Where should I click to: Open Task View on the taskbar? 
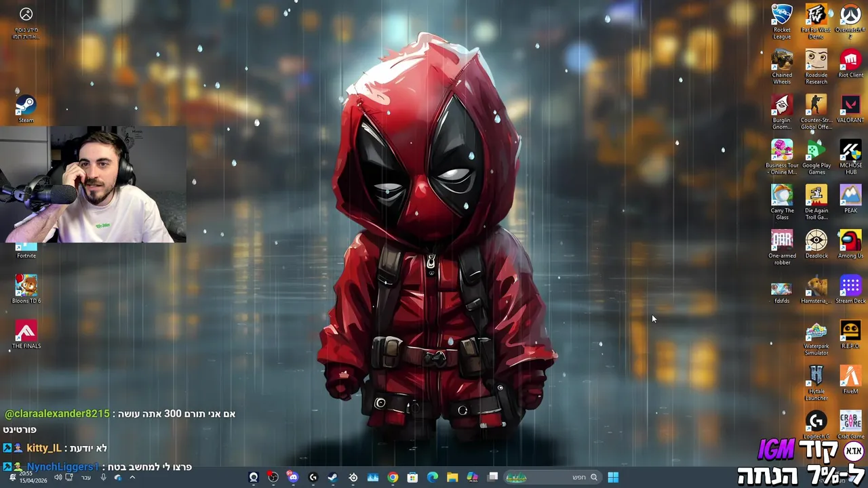[x=493, y=477]
